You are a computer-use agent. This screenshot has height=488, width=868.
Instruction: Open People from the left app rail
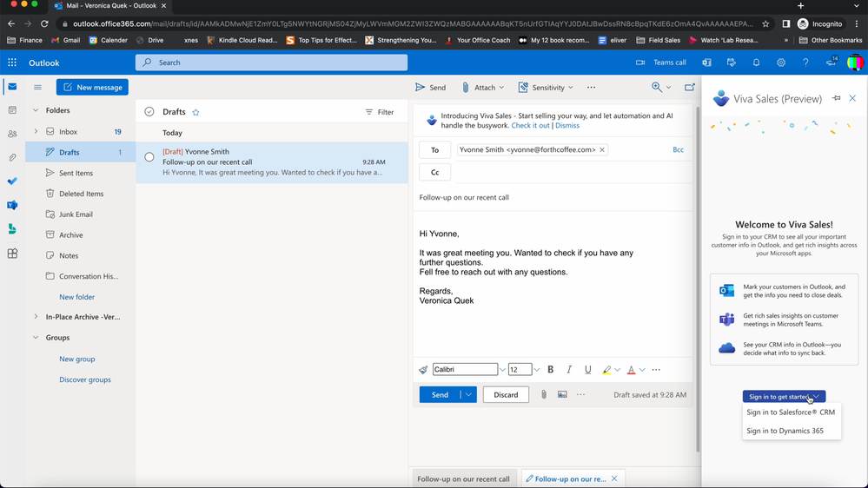12,134
